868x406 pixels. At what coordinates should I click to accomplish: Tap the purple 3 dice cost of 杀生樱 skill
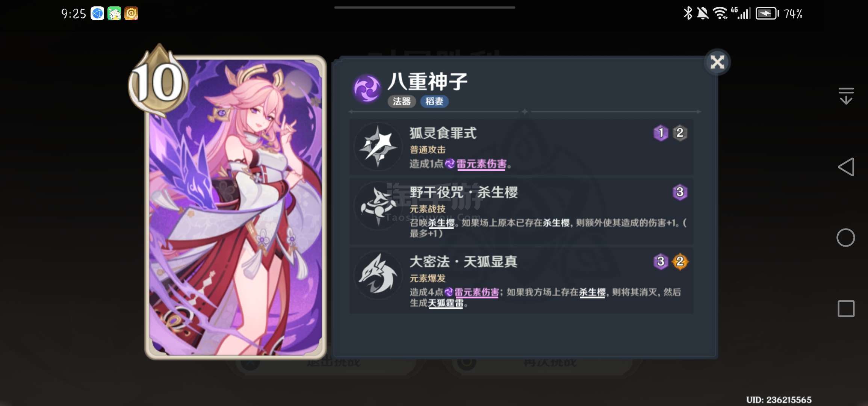coord(680,192)
